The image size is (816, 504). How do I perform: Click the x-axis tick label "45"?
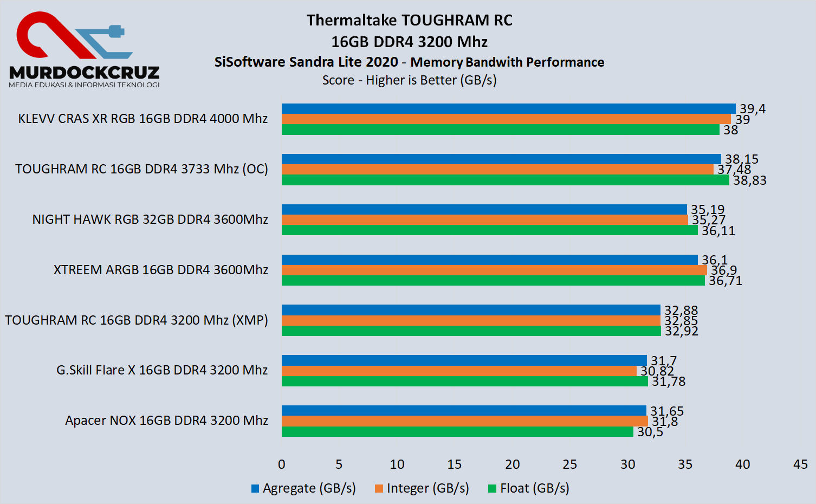[800, 464]
